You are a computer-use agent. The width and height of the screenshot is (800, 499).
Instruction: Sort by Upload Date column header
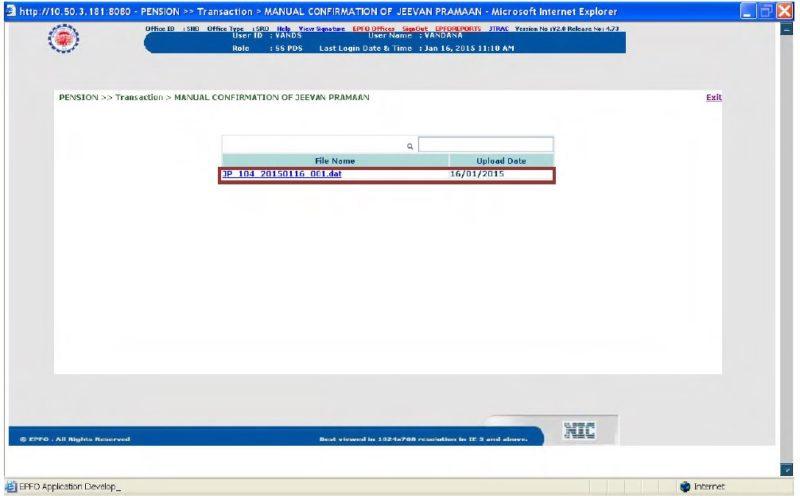501,160
